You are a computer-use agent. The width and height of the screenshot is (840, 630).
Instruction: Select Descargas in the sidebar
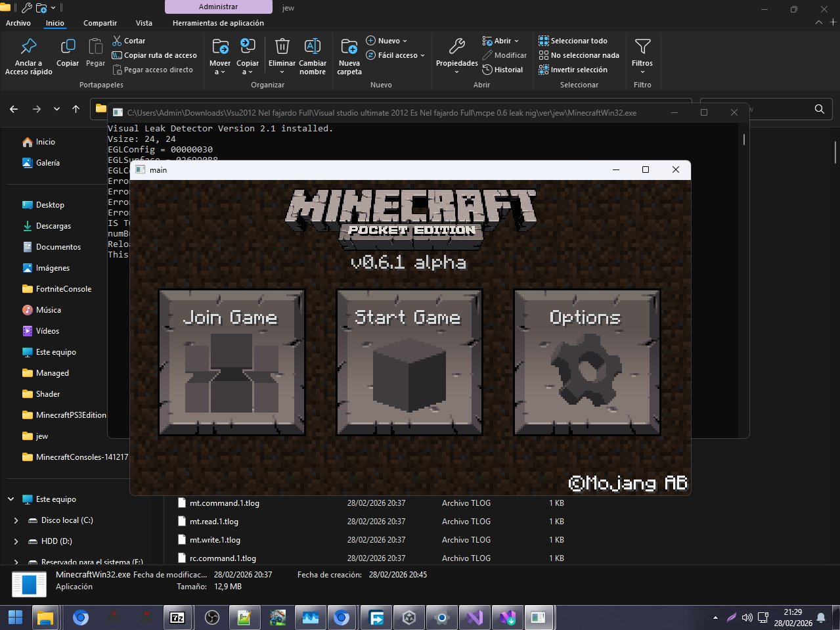[47, 226]
